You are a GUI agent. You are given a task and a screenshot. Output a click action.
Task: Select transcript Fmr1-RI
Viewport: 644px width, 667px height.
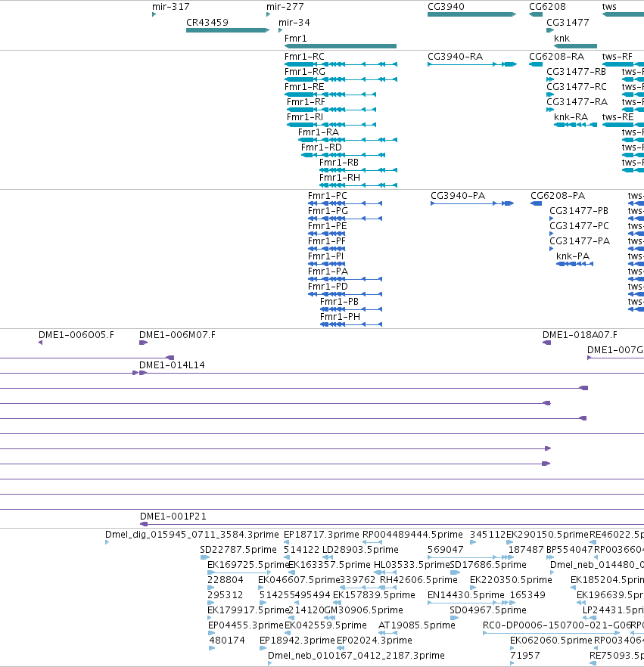pyautogui.click(x=331, y=125)
